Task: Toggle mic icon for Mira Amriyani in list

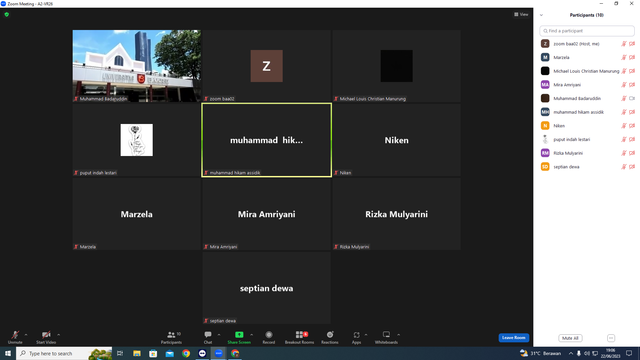Action: (624, 85)
